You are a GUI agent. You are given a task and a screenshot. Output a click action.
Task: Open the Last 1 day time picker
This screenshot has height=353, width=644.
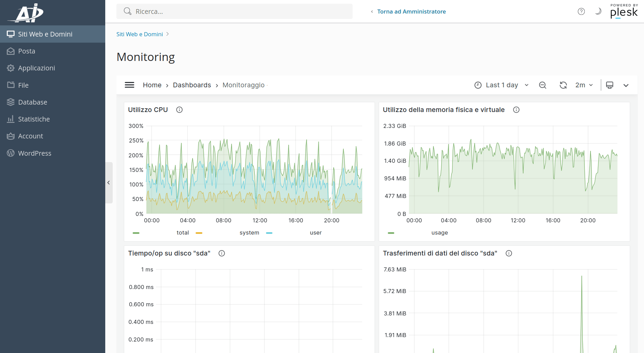(502, 85)
